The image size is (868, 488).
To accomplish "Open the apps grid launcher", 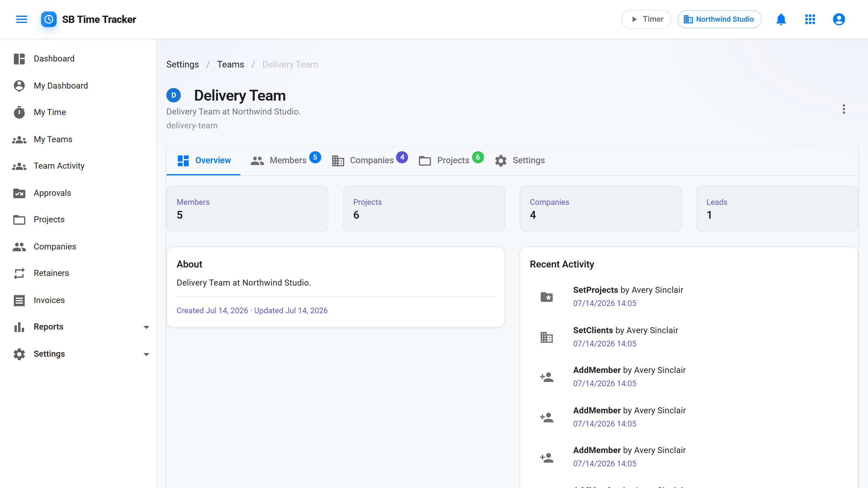I will tap(810, 19).
